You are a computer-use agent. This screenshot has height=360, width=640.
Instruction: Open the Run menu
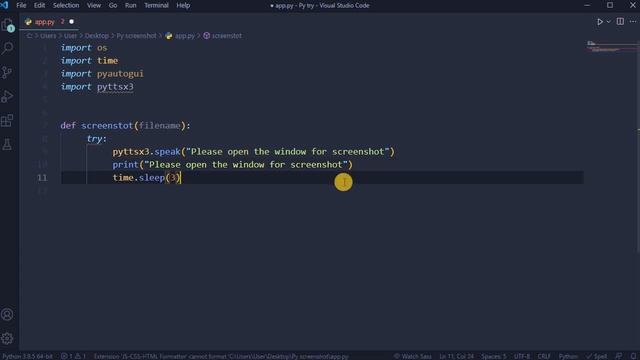(x=131, y=5)
